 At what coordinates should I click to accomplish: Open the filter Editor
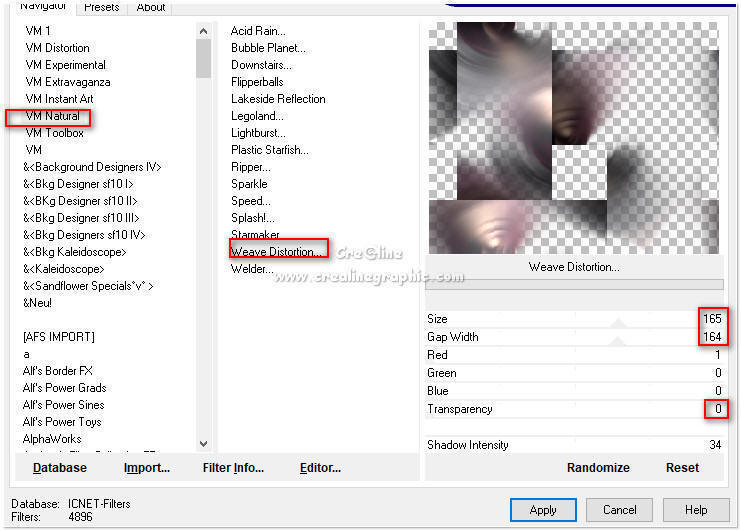(x=320, y=467)
